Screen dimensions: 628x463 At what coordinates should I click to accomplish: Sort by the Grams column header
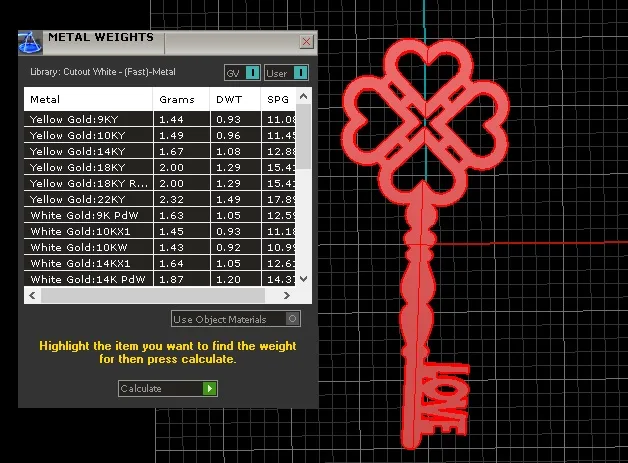181,99
